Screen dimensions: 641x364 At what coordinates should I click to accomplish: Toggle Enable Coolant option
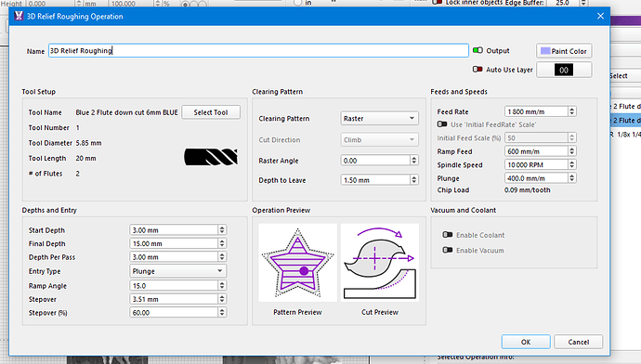[x=448, y=235]
